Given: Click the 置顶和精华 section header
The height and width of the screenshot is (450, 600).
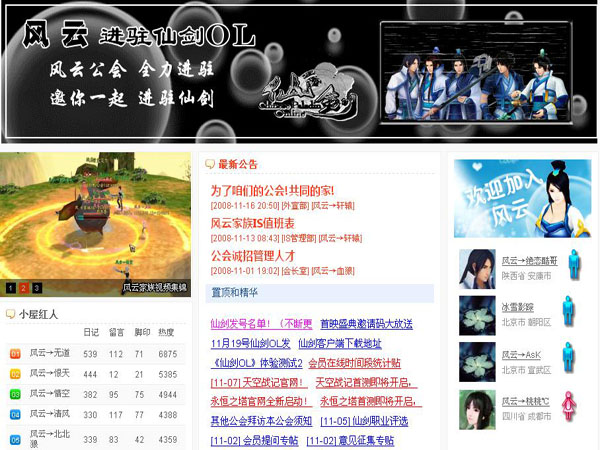Looking at the screenshot, I should pyautogui.click(x=320, y=293).
